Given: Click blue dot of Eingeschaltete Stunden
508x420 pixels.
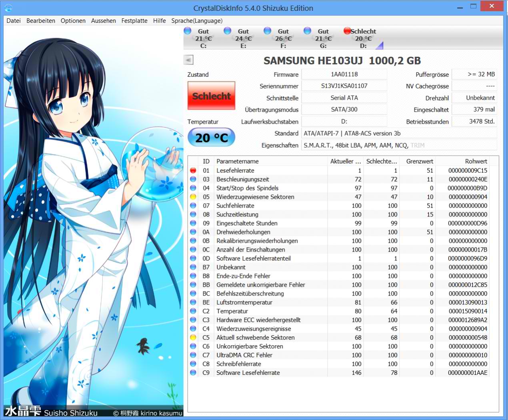Looking at the screenshot, I should tap(193, 223).
